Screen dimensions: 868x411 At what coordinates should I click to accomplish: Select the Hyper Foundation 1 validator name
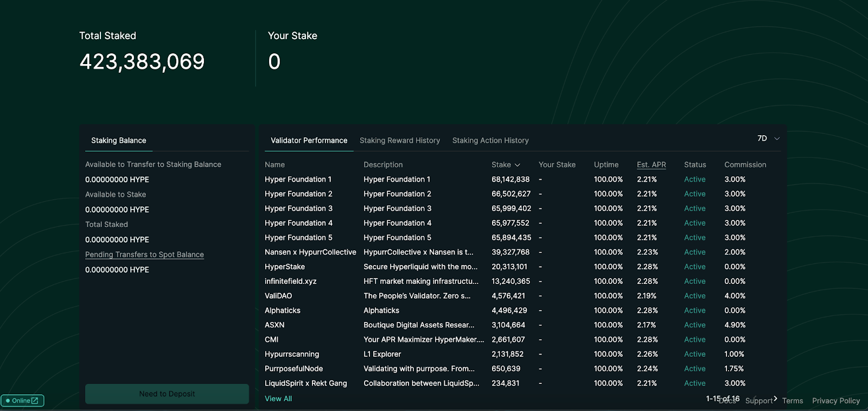point(298,179)
